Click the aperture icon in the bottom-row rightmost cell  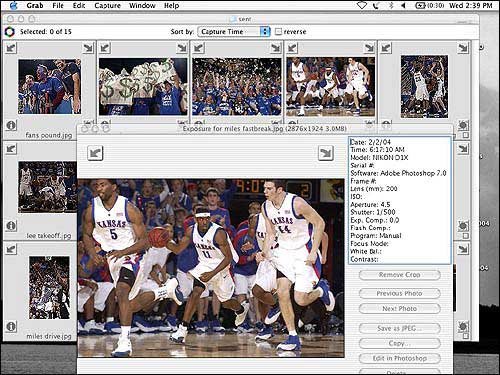coord(463,326)
